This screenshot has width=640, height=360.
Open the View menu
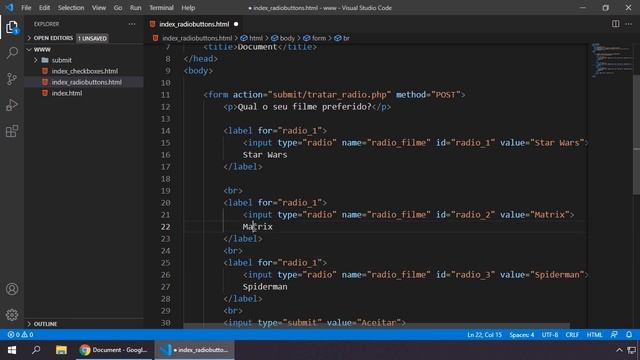pos(99,8)
